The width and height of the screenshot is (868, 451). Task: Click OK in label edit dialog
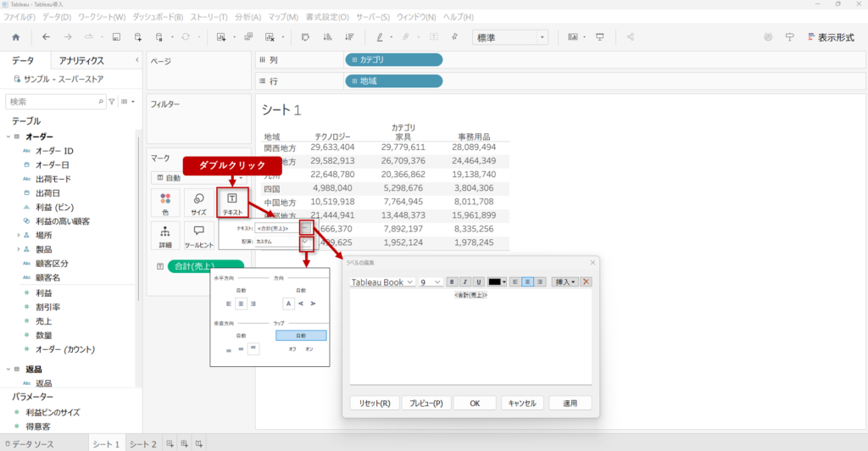(475, 404)
